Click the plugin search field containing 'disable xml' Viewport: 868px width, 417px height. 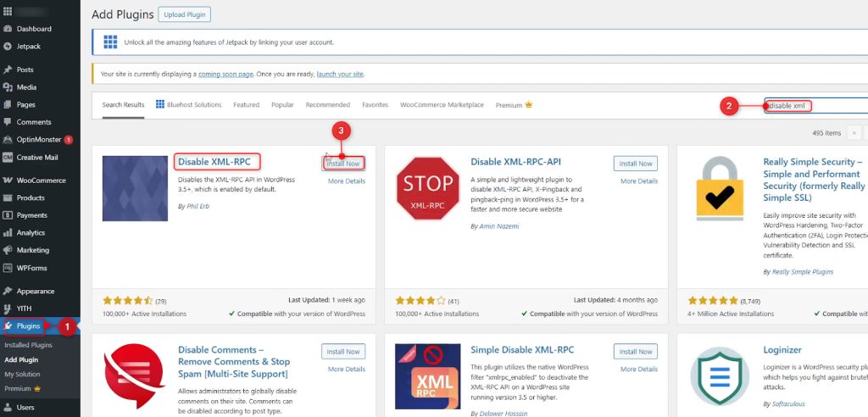pyautogui.click(x=816, y=105)
